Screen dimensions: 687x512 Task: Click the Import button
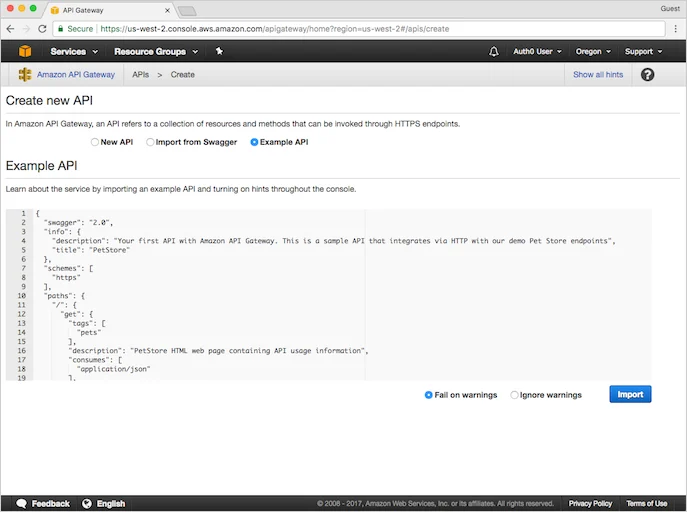point(630,394)
